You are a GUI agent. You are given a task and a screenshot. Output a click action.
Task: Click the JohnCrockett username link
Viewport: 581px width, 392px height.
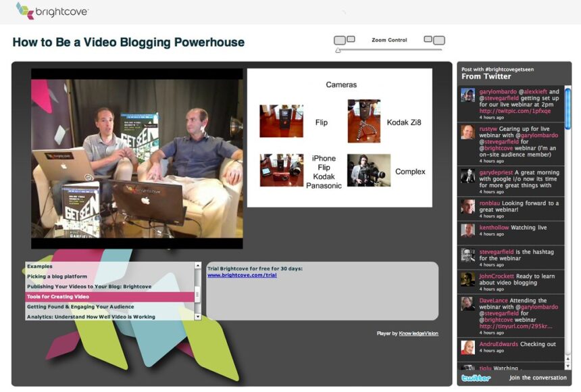pyautogui.click(x=497, y=276)
